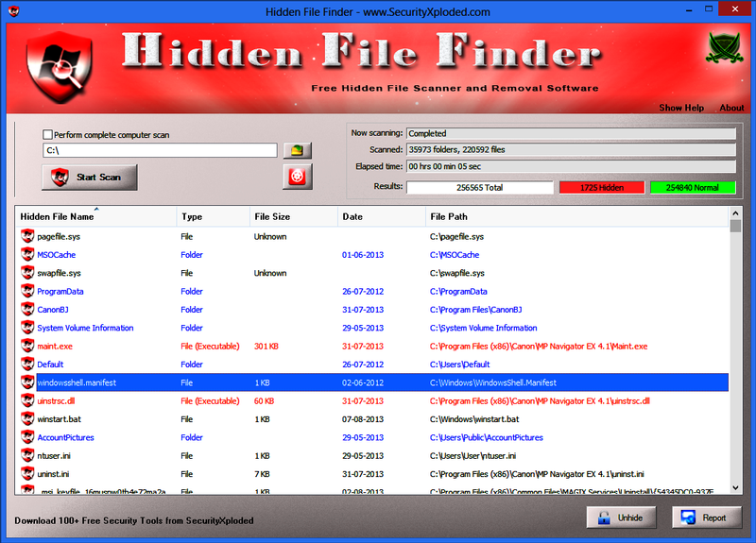This screenshot has width=756, height=543.
Task: Click the shield icon beside CanonBJ
Action: 27,310
